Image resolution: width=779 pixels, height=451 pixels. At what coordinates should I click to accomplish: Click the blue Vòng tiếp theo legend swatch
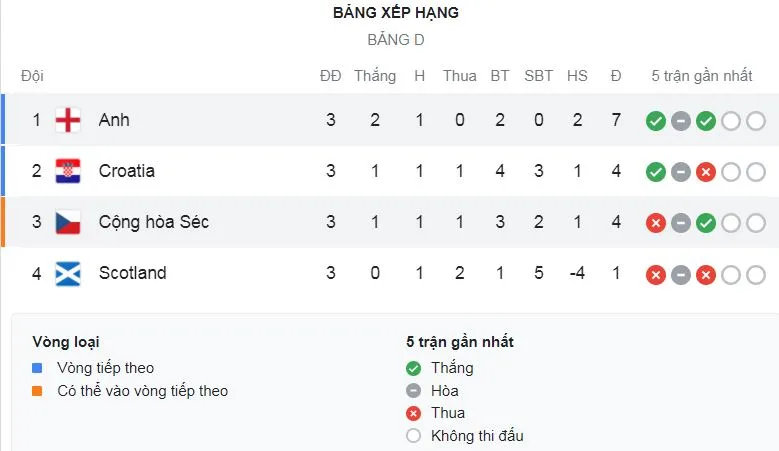click(37, 368)
